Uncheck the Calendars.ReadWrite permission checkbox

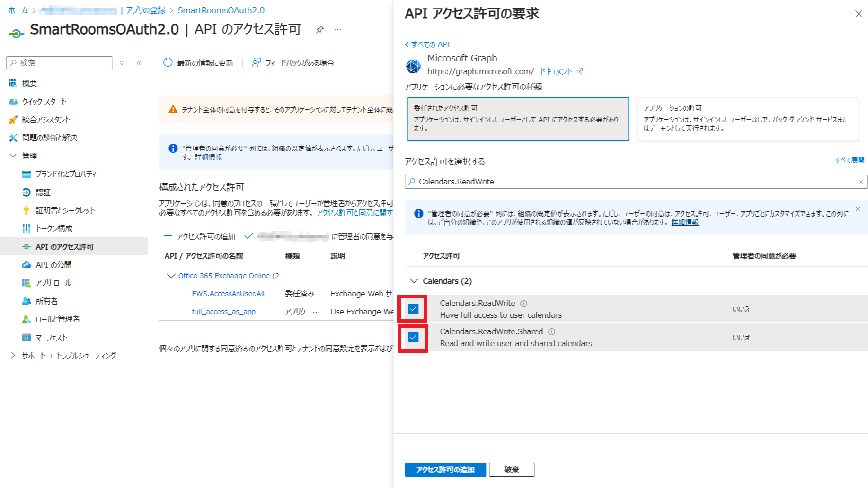coord(413,309)
